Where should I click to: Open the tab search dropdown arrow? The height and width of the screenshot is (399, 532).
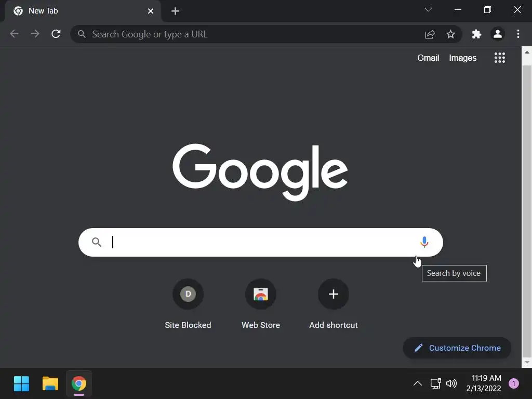click(x=428, y=10)
